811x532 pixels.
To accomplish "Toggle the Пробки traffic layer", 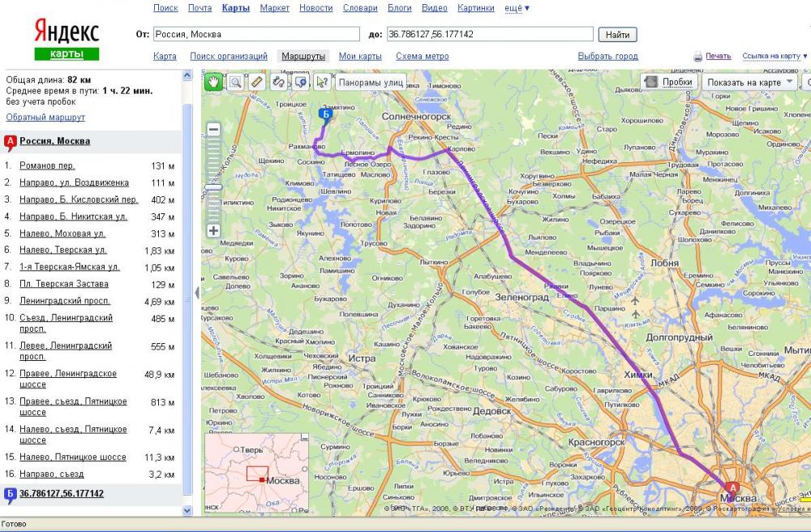I will pyautogui.click(x=669, y=82).
